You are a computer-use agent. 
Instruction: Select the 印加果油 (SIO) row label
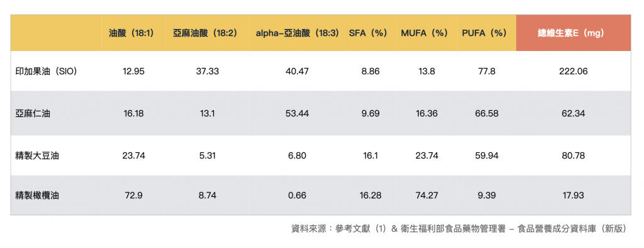pyautogui.click(x=45, y=72)
